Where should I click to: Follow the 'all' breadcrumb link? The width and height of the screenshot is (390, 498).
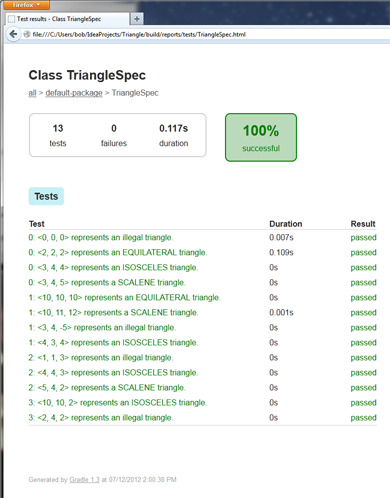click(32, 93)
